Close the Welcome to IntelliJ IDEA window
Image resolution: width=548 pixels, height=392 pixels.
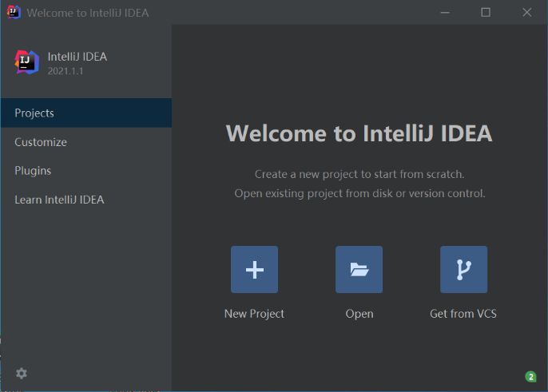coord(527,13)
